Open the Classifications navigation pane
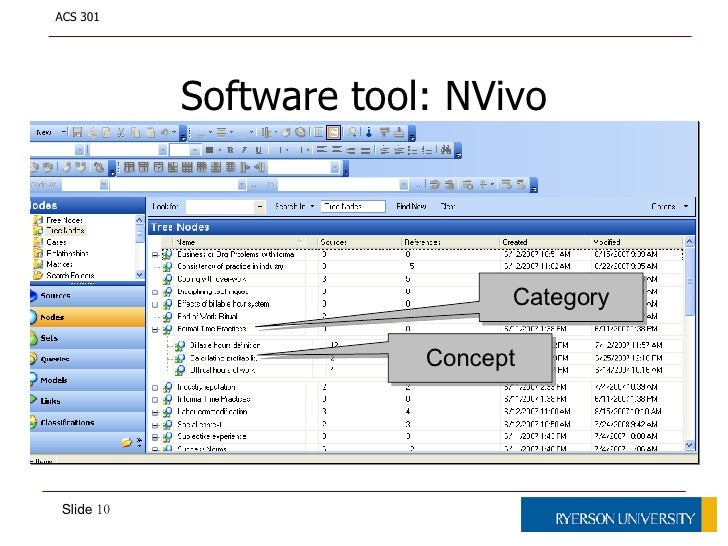 (87, 422)
